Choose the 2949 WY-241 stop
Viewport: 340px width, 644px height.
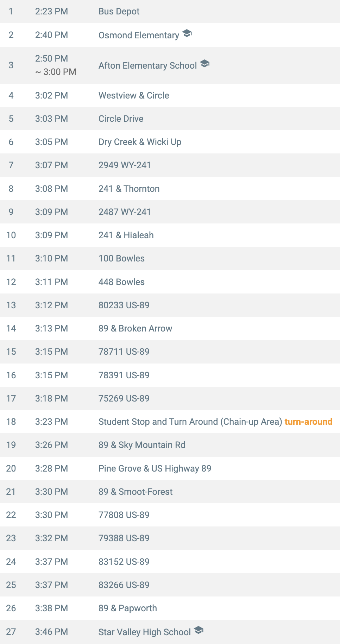[x=125, y=165]
